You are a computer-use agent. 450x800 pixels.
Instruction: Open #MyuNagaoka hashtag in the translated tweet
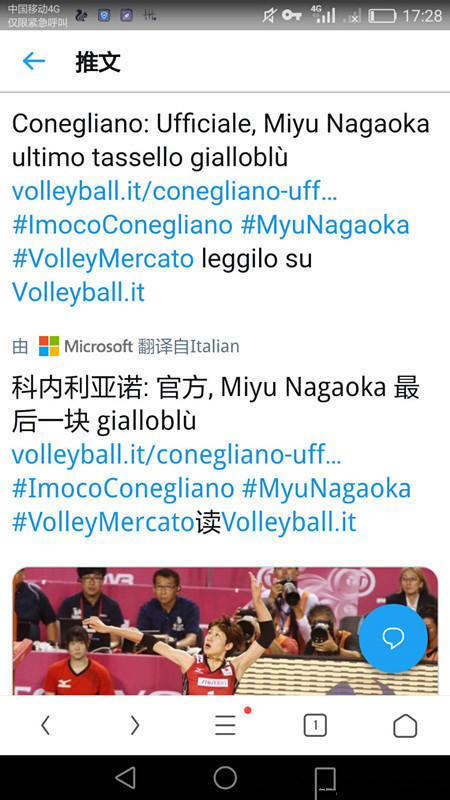point(327,489)
